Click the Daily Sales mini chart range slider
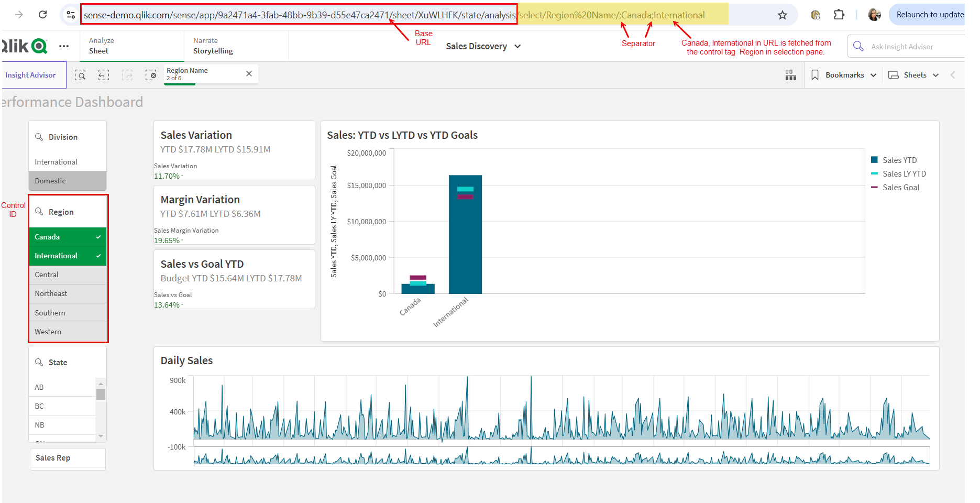The width and height of the screenshot is (980, 503). pos(561,456)
